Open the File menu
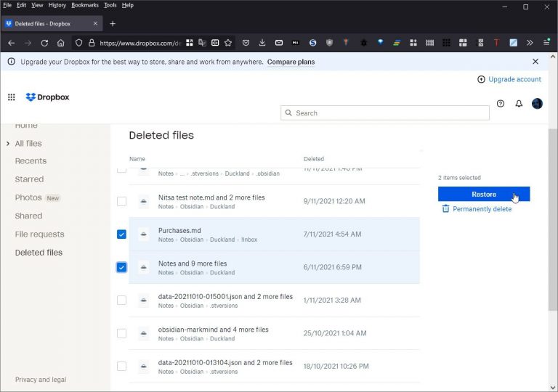The height and width of the screenshot is (392, 558). coord(7,5)
